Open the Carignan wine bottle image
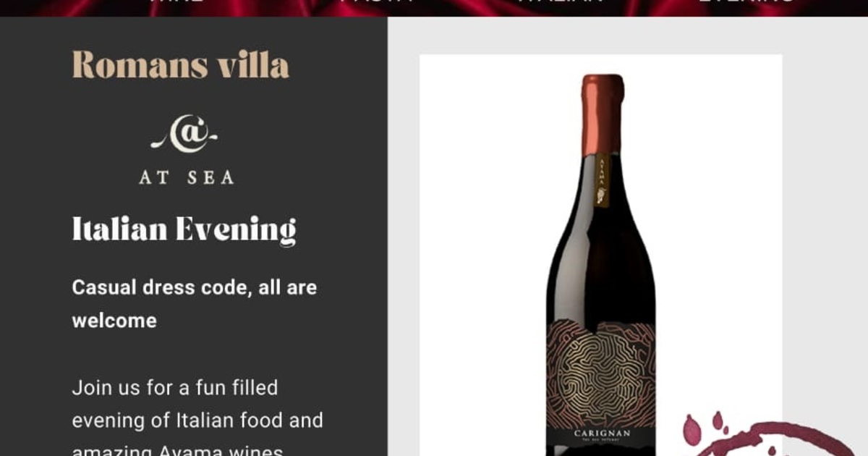 [x=601, y=255]
